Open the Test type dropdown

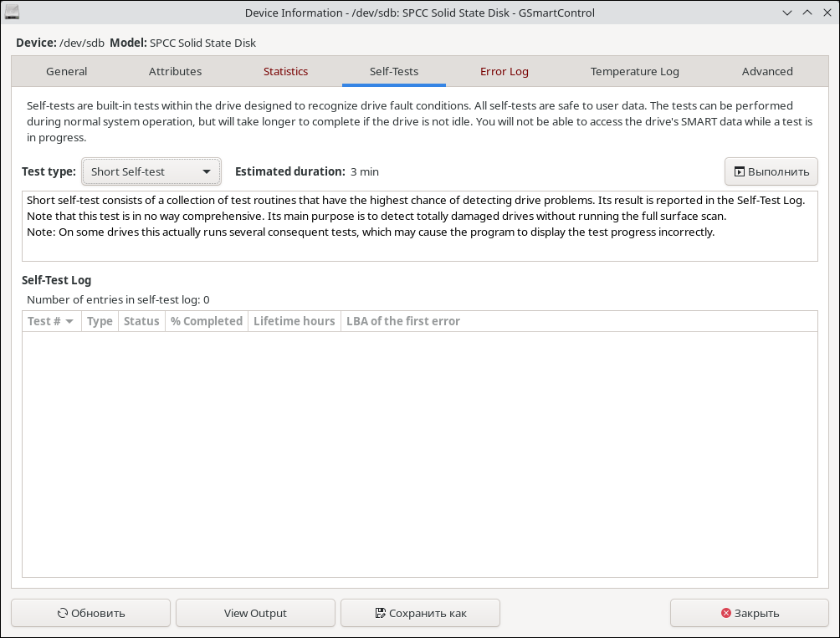pyautogui.click(x=151, y=171)
